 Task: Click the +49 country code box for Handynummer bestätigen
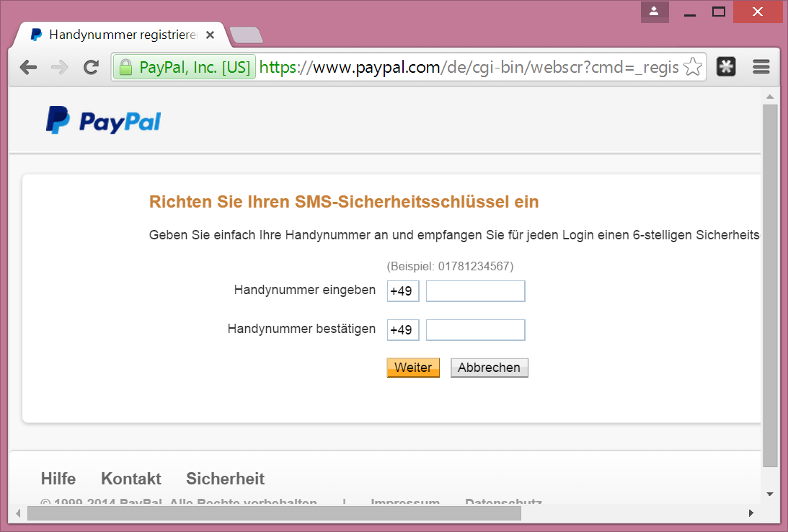click(403, 329)
